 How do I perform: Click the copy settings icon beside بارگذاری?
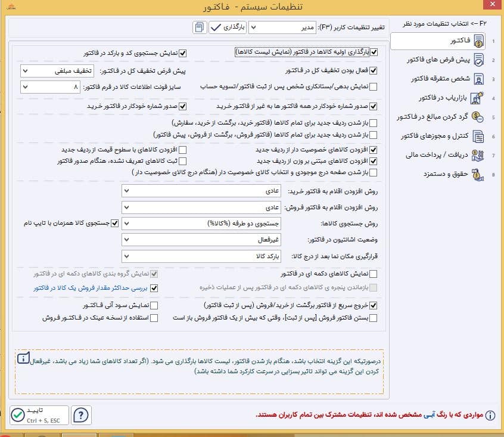tap(200, 27)
